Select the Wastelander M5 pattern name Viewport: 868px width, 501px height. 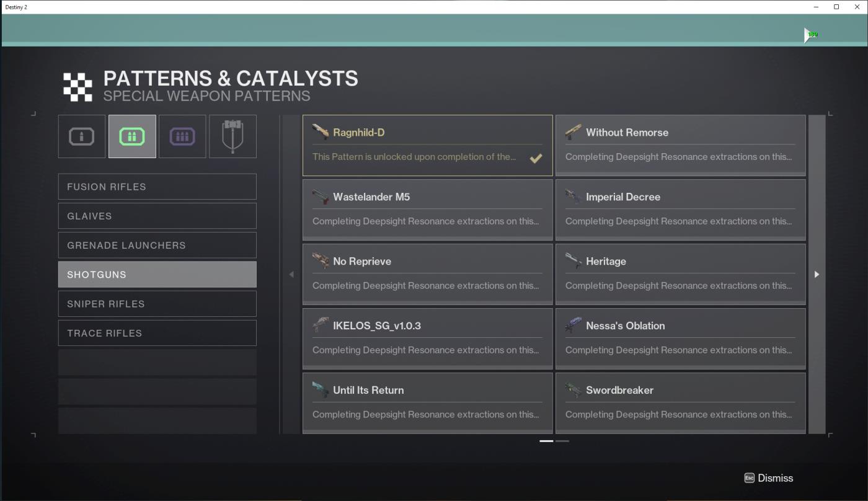371,197
